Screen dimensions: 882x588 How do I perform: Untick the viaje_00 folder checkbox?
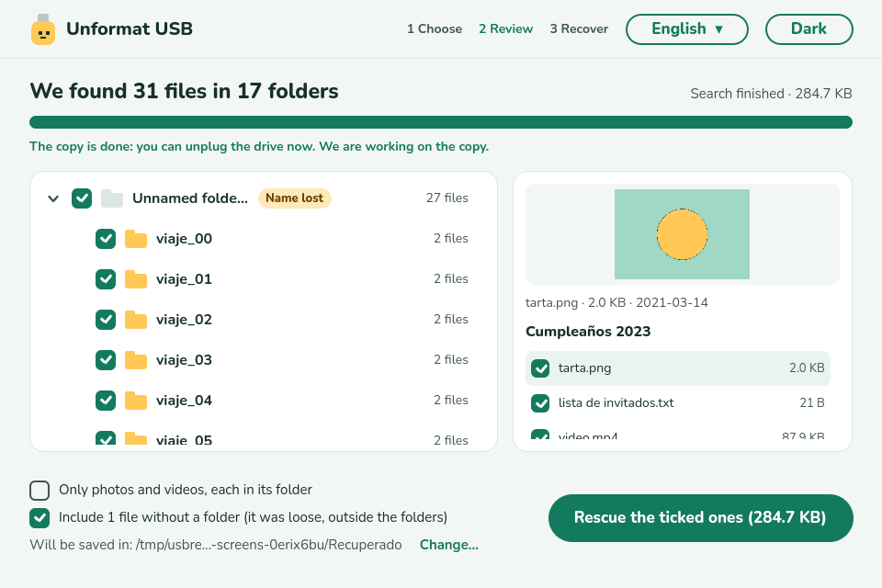coord(106,239)
